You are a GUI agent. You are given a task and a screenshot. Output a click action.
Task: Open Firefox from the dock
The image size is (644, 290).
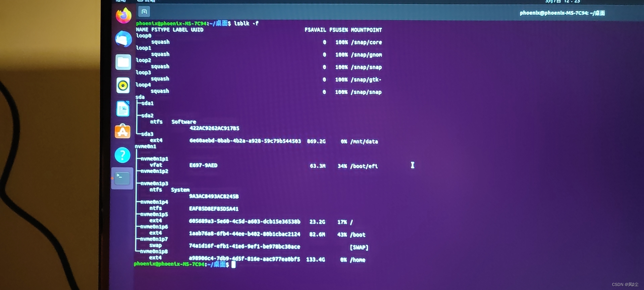[x=123, y=16]
